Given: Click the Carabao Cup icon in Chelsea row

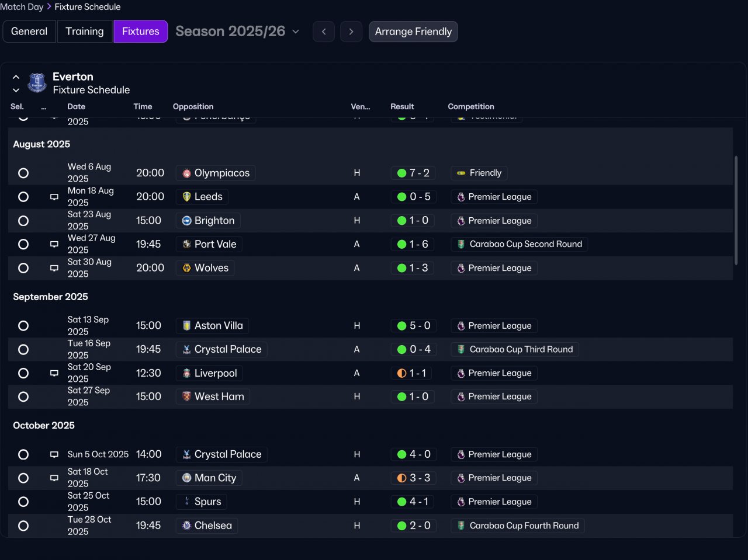Looking at the screenshot, I should coord(461,526).
